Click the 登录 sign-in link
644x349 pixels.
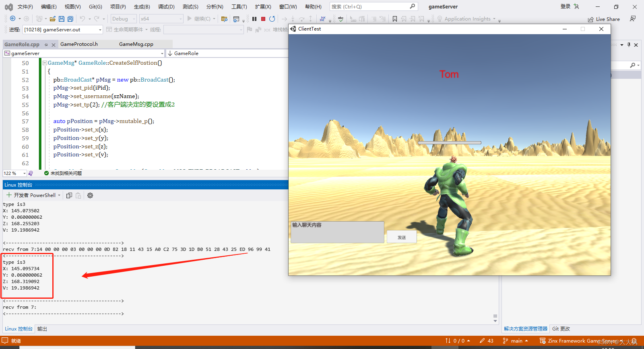click(566, 6)
